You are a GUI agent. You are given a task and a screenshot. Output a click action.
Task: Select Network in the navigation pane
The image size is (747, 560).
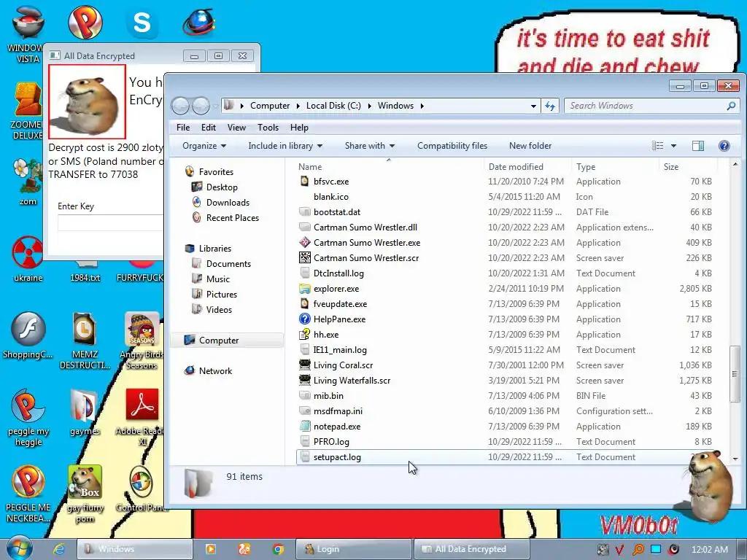pyautogui.click(x=215, y=371)
